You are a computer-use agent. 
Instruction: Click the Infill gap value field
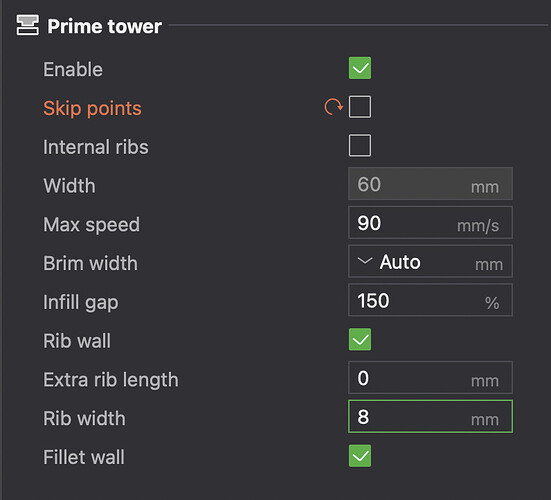(430, 300)
